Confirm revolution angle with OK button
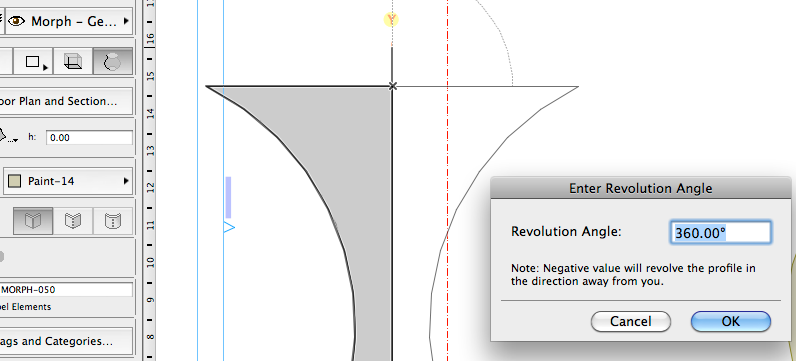 pos(731,321)
